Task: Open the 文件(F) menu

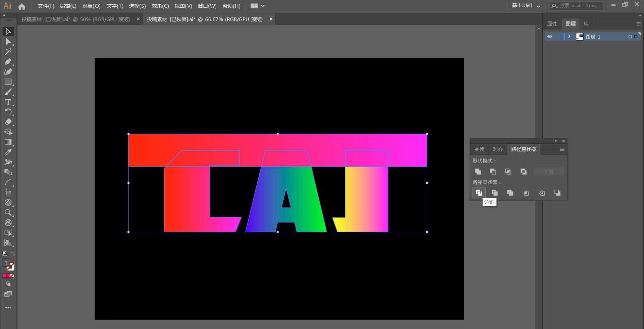Action: click(46, 6)
